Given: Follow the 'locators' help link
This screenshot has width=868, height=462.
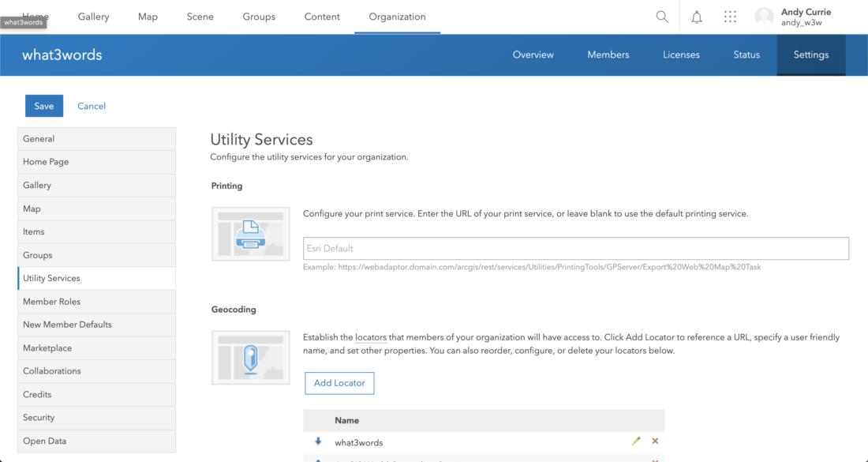Looking at the screenshot, I should (371, 336).
